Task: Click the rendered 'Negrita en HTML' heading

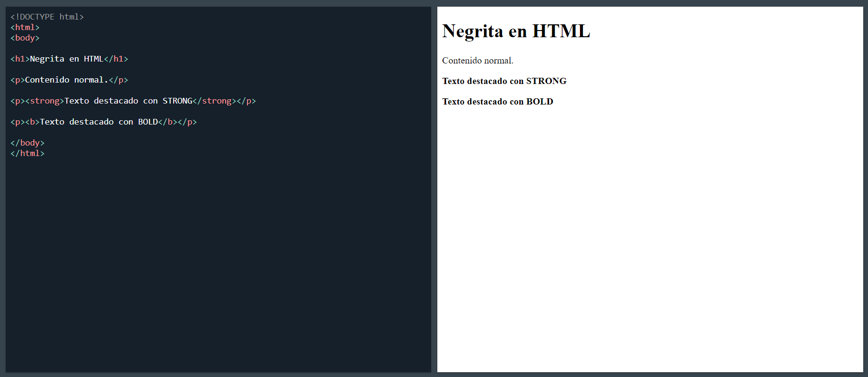Action: click(516, 31)
